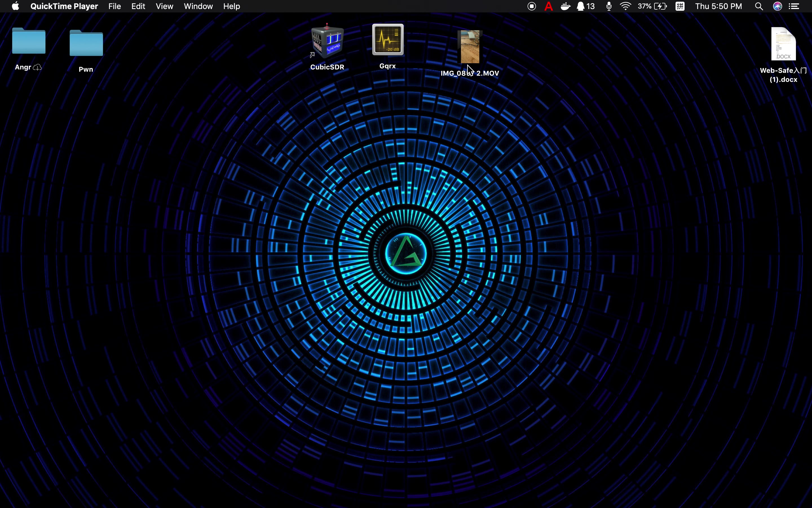Select the Angr folder on desktop
Image resolution: width=812 pixels, height=508 pixels.
(x=29, y=41)
